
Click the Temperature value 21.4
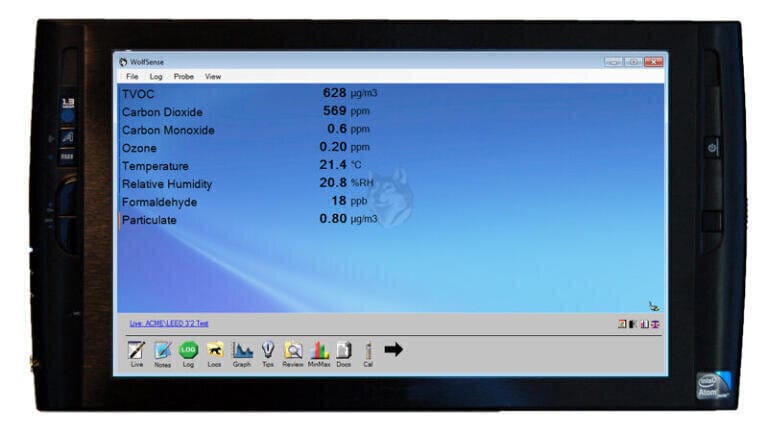[333, 165]
